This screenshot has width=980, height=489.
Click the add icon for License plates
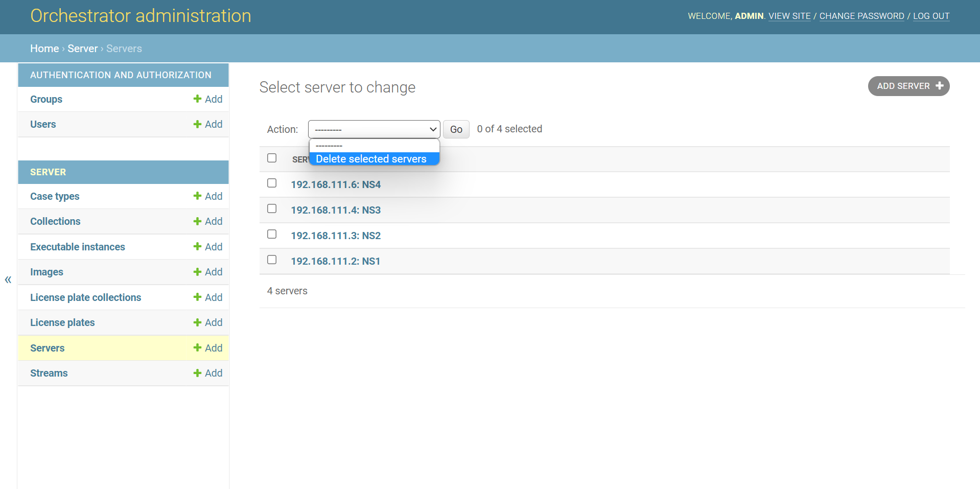coord(197,322)
